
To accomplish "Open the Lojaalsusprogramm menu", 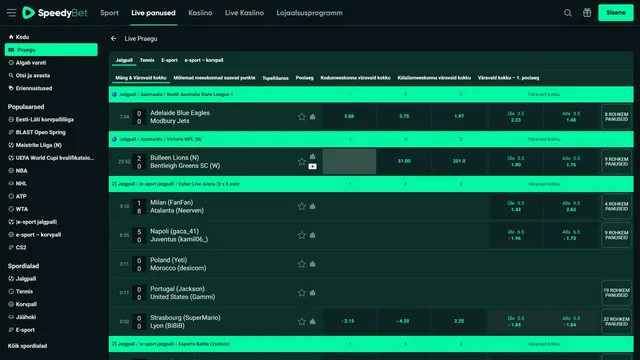I will pyautogui.click(x=309, y=13).
